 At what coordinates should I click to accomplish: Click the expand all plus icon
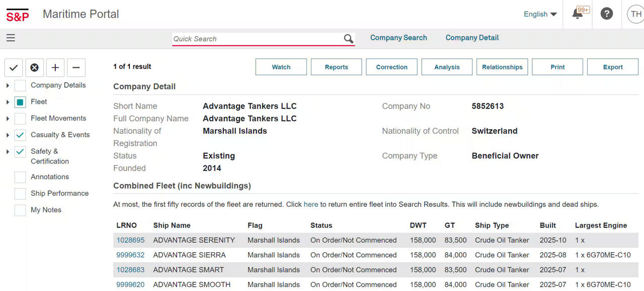pos(55,67)
